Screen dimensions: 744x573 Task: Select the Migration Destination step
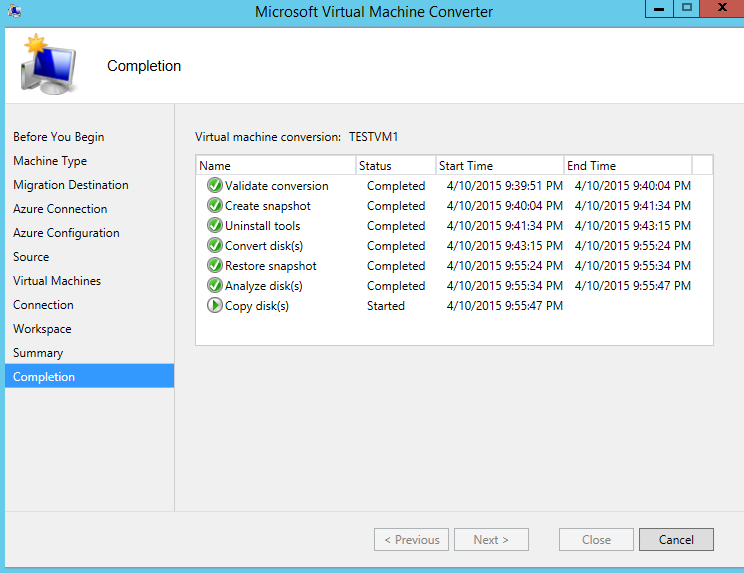click(x=71, y=185)
